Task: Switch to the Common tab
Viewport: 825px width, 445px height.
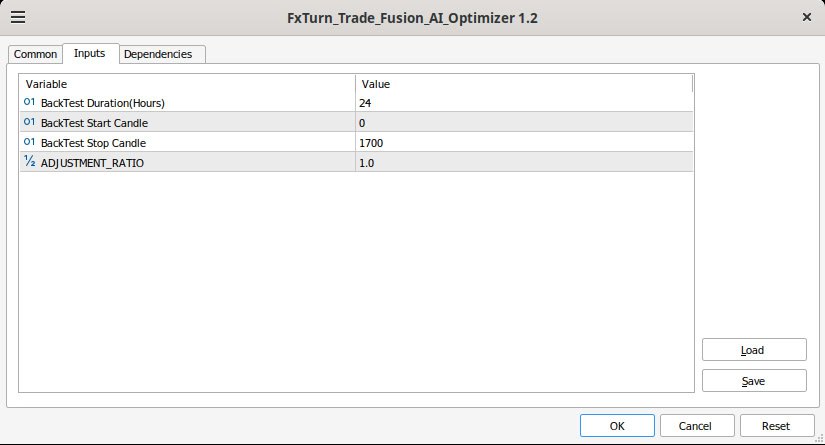Action: point(35,54)
